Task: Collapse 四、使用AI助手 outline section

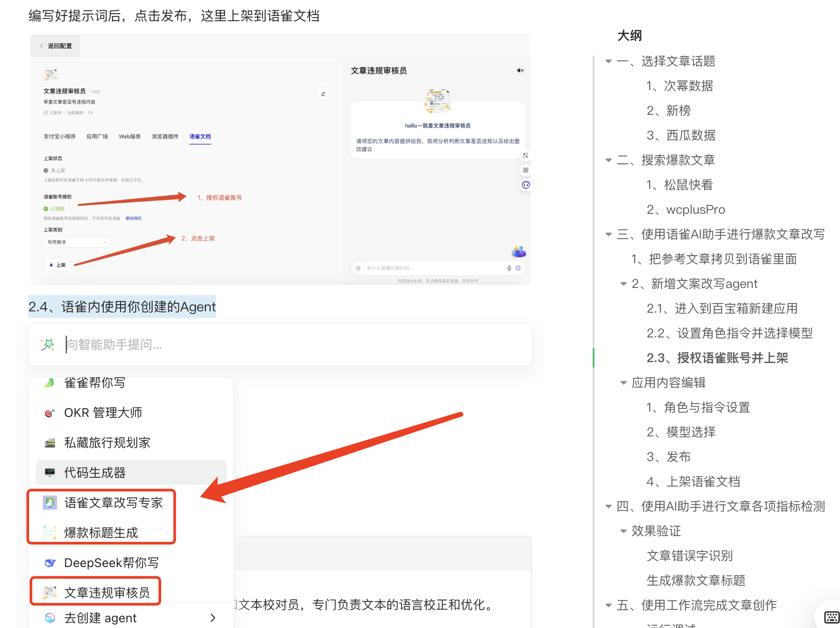Action: (x=609, y=507)
